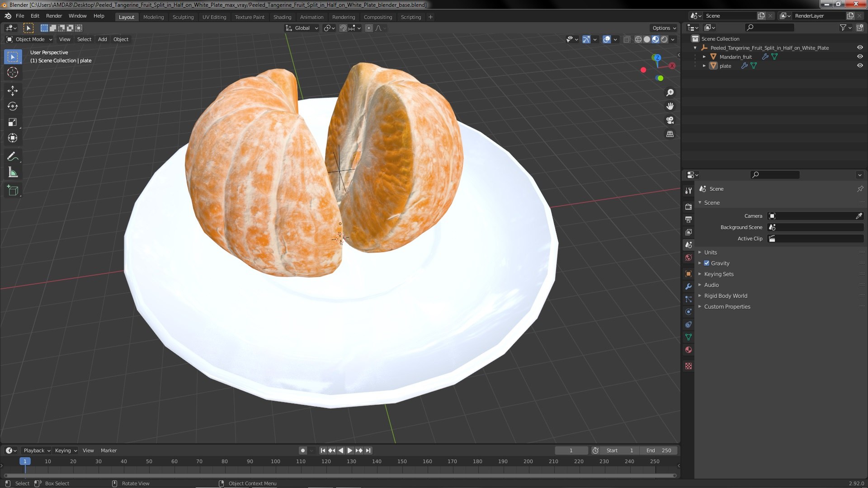Image resolution: width=868 pixels, height=488 pixels.
Task: Open the Modifier properties wrench tab
Action: [689, 286]
